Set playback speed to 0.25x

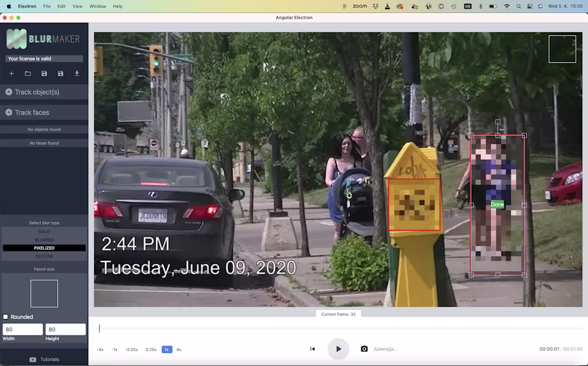point(151,349)
